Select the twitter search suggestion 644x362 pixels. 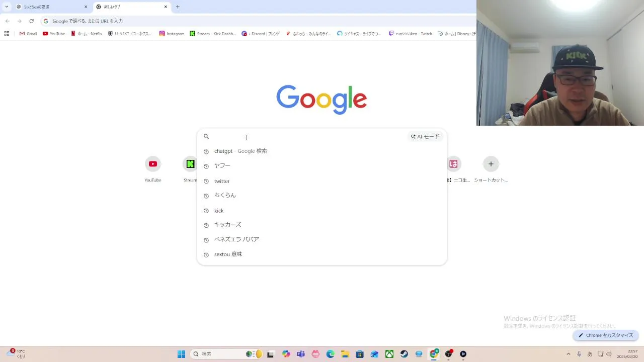[322, 181]
